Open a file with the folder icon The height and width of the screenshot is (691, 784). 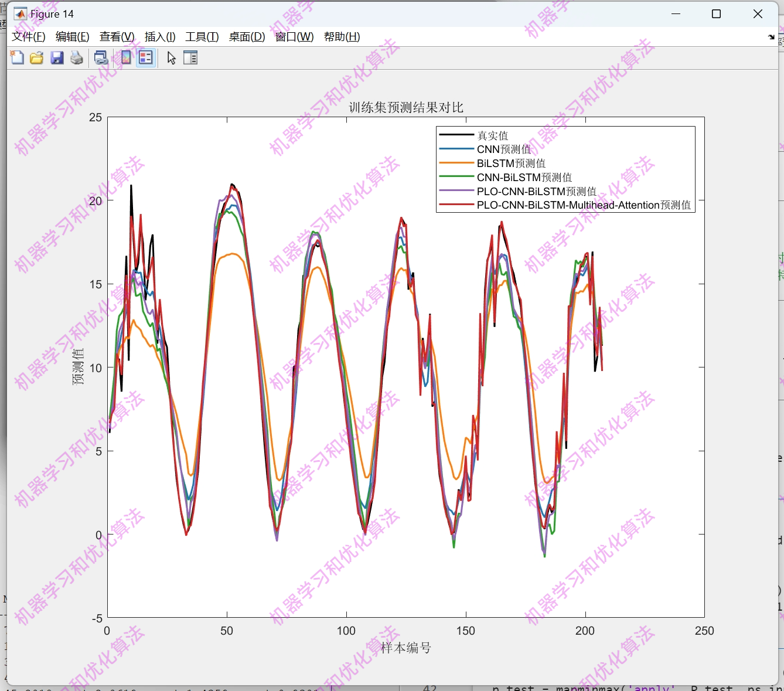point(37,57)
